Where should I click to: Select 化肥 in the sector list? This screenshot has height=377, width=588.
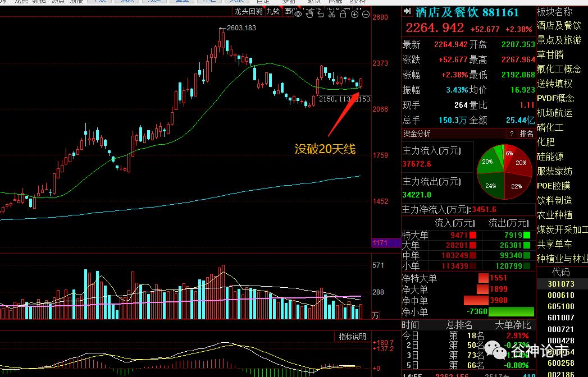click(546, 142)
